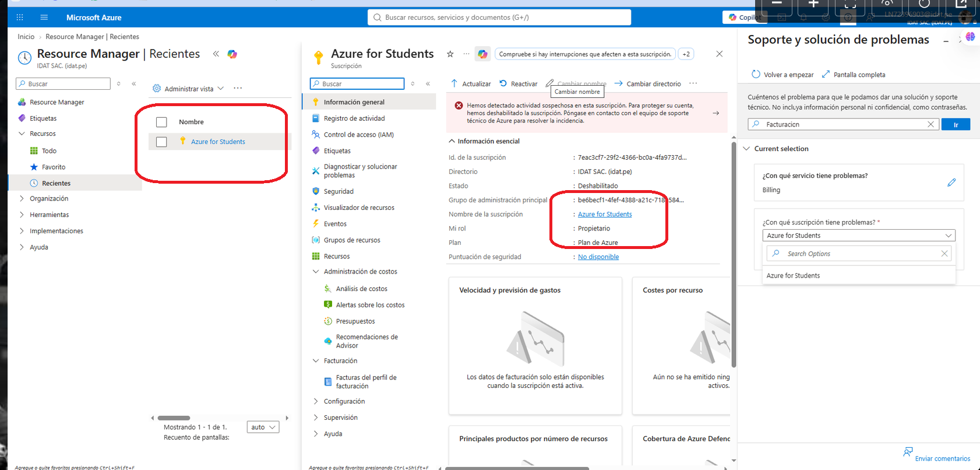Expand the Organización section
The image size is (980, 470).
point(22,198)
